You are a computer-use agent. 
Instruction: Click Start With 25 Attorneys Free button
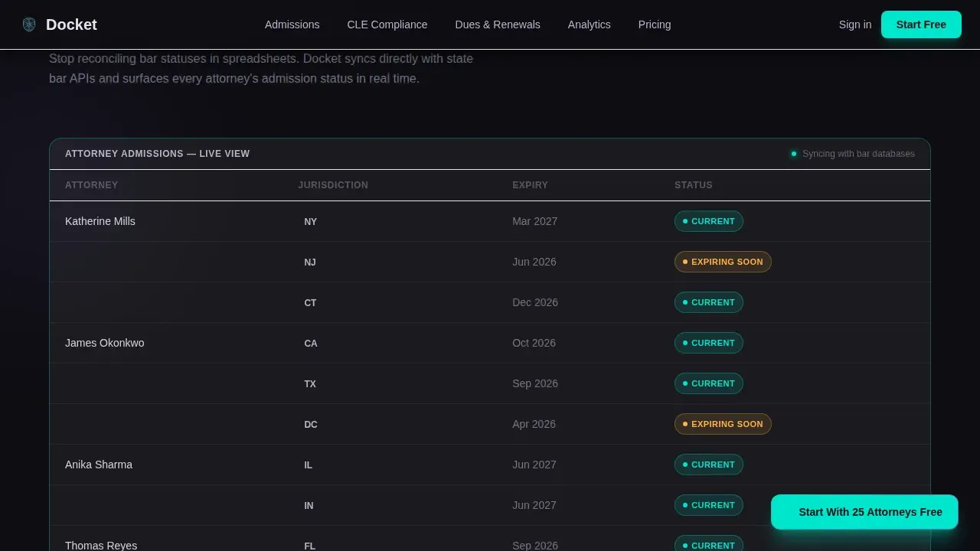tap(864, 512)
